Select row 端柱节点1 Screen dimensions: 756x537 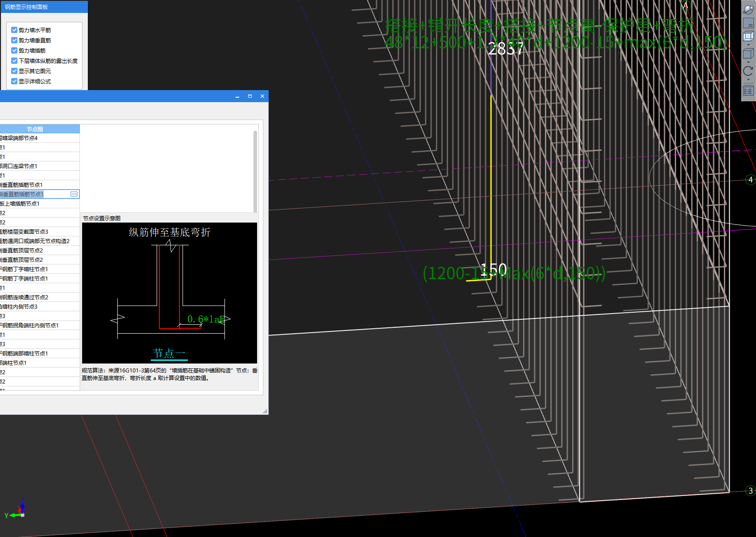tap(40, 363)
